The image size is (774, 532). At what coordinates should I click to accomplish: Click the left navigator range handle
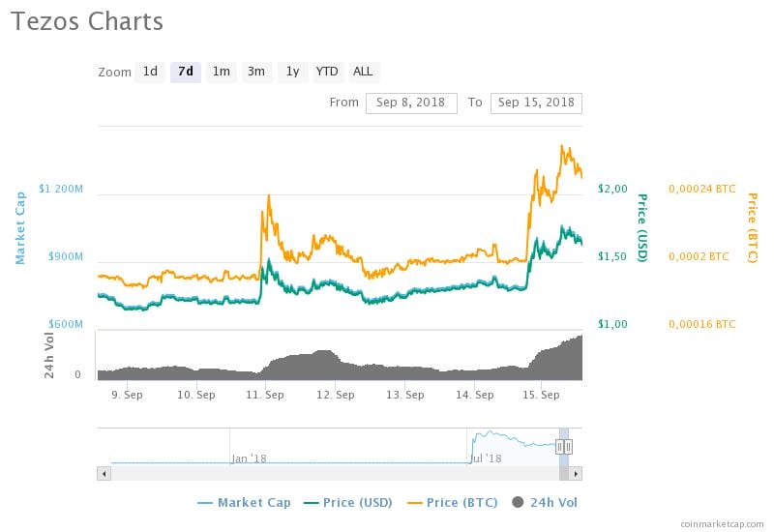coord(560,446)
